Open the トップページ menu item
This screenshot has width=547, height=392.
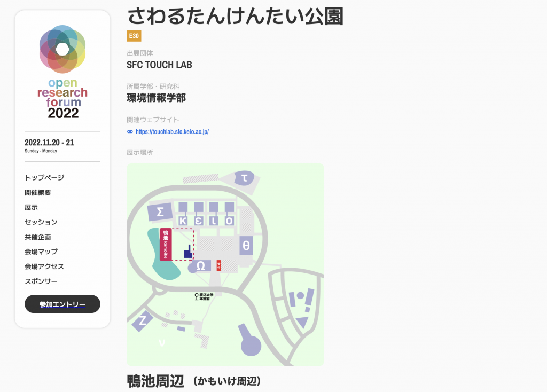click(x=44, y=177)
